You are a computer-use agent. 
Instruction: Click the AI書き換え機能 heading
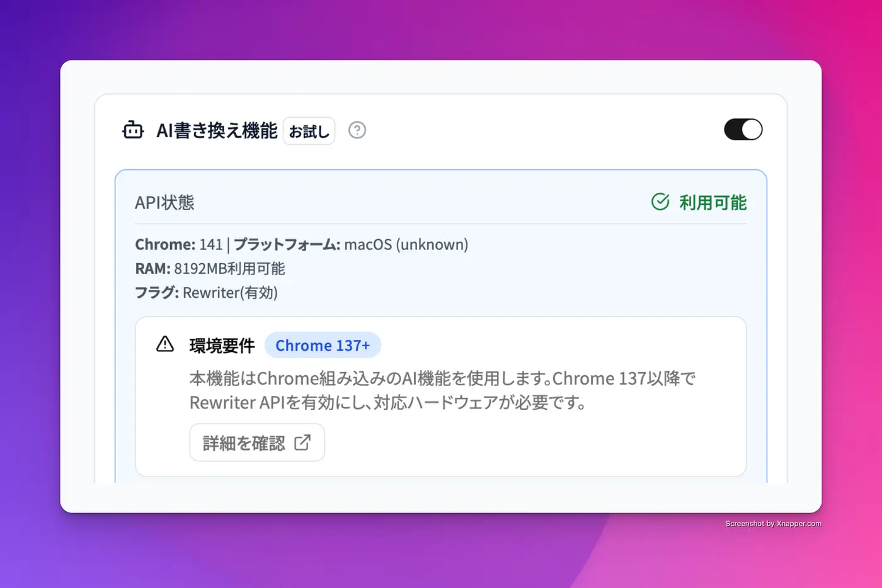(217, 130)
